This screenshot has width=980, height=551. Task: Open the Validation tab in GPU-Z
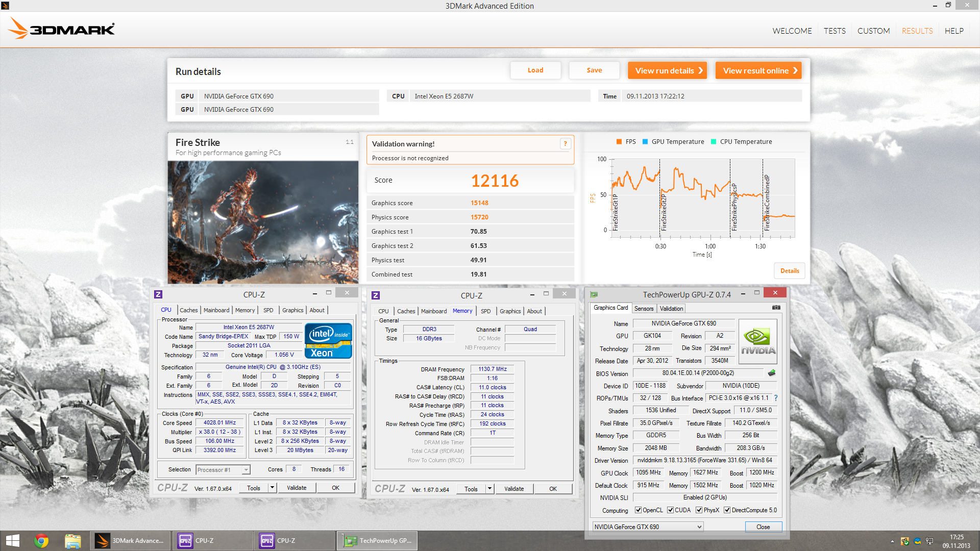pyautogui.click(x=671, y=309)
